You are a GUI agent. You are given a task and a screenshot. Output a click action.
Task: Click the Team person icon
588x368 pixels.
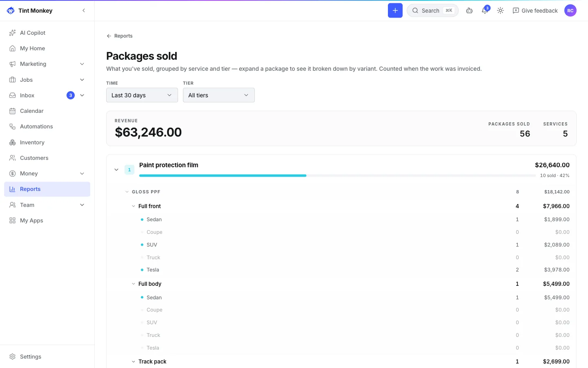point(13,205)
